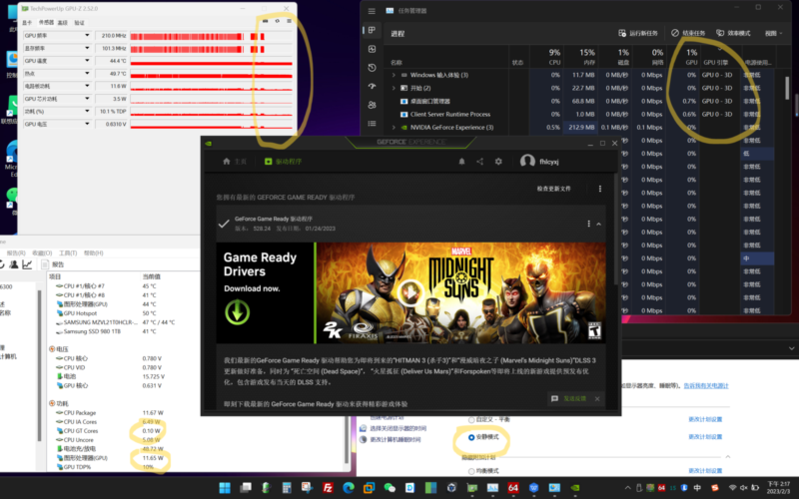Open GeForce Experience settings gear
799x499 pixels.
click(499, 161)
